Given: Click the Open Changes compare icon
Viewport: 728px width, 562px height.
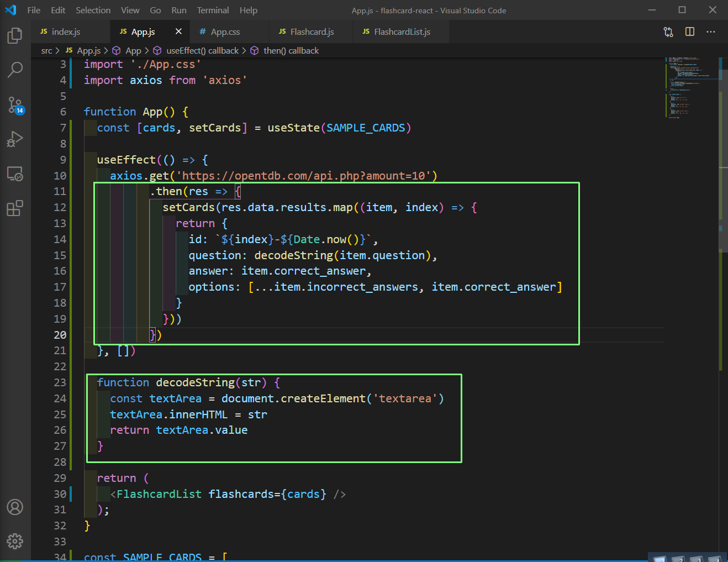Looking at the screenshot, I should point(668,31).
